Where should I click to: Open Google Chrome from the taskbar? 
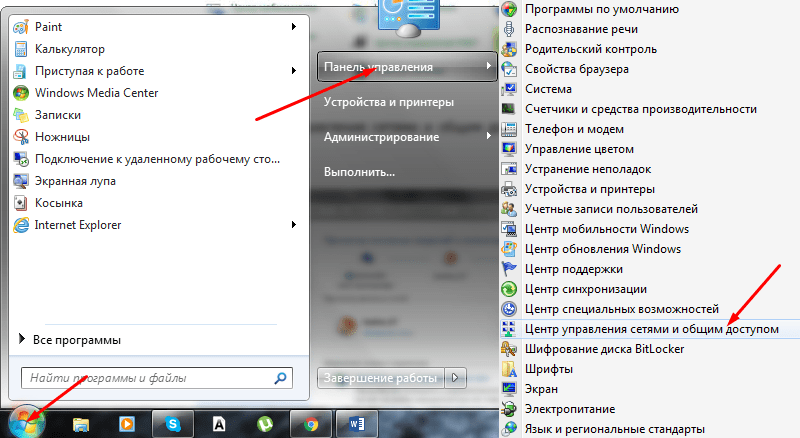click(311, 424)
